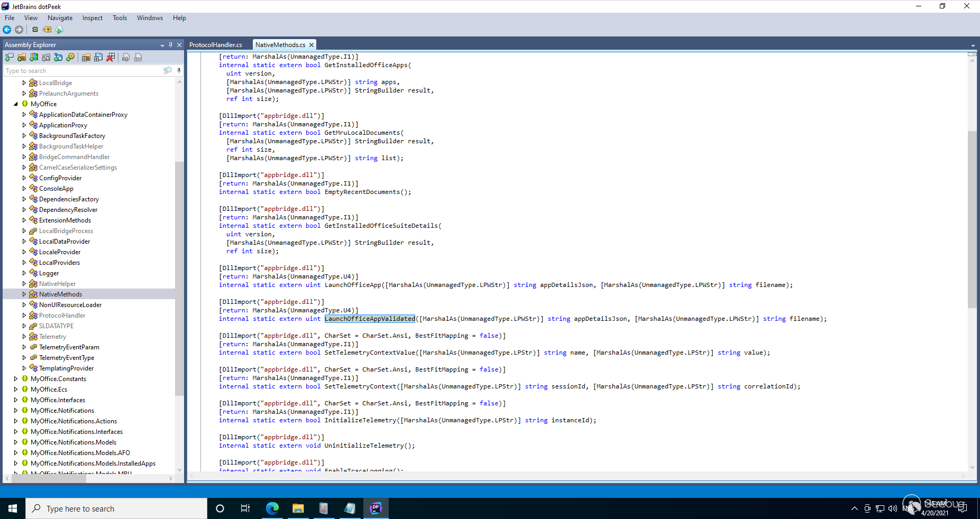This screenshot has height=519, width=980.
Task: Click the Clear assembly list red X icon
Action: click(x=111, y=58)
